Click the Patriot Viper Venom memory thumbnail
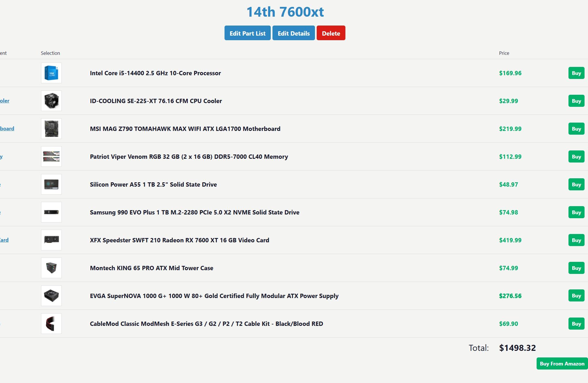Image resolution: width=588 pixels, height=383 pixels. coord(51,156)
